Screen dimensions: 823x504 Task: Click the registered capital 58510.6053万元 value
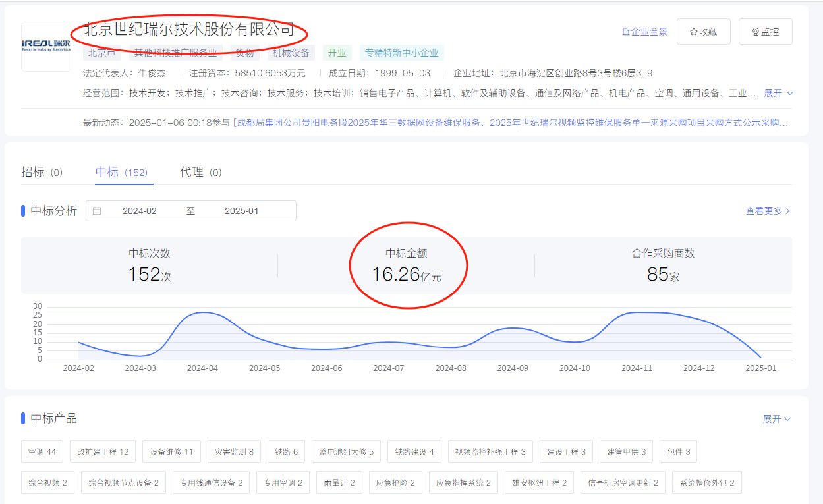click(270, 73)
